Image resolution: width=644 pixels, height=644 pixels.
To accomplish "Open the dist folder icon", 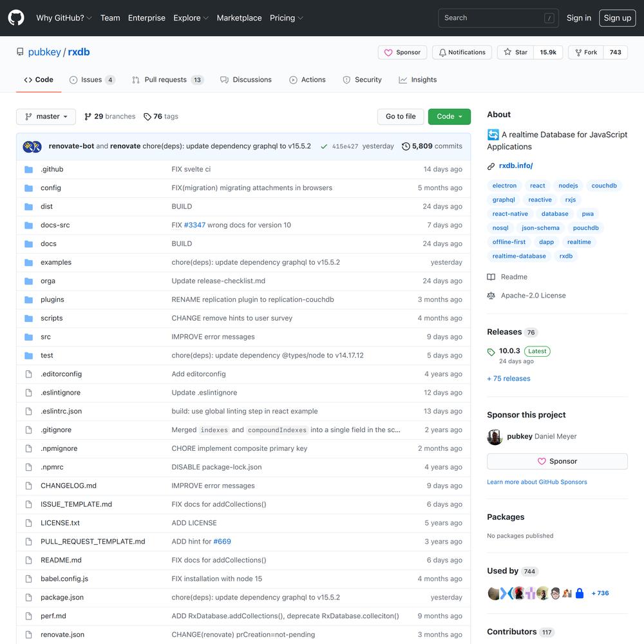I will 28,207.
